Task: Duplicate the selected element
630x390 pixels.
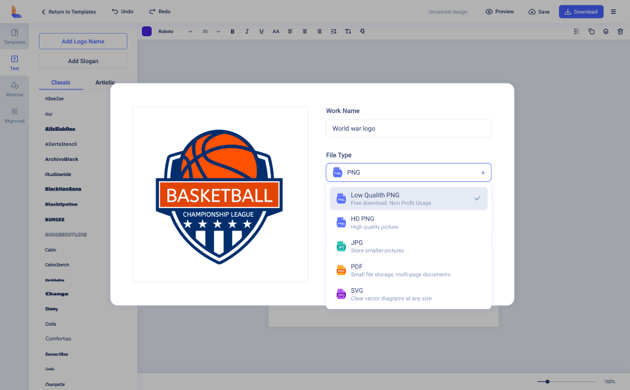Action: (x=591, y=31)
